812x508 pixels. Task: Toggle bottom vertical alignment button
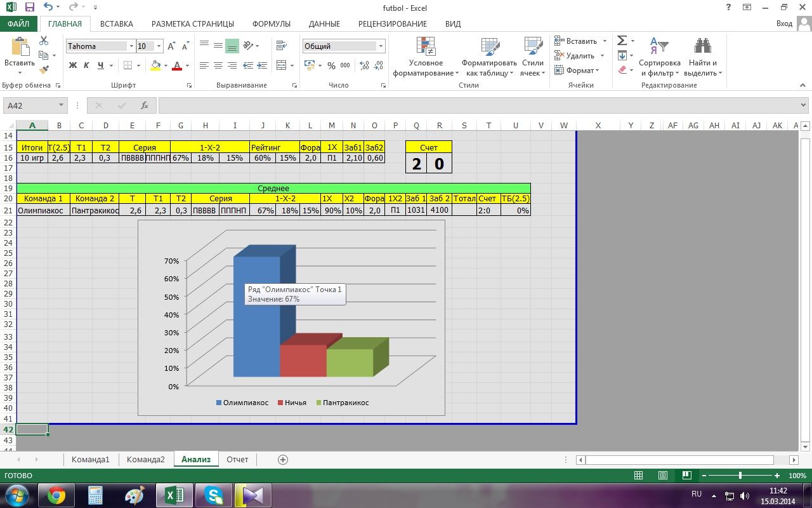click(x=232, y=46)
